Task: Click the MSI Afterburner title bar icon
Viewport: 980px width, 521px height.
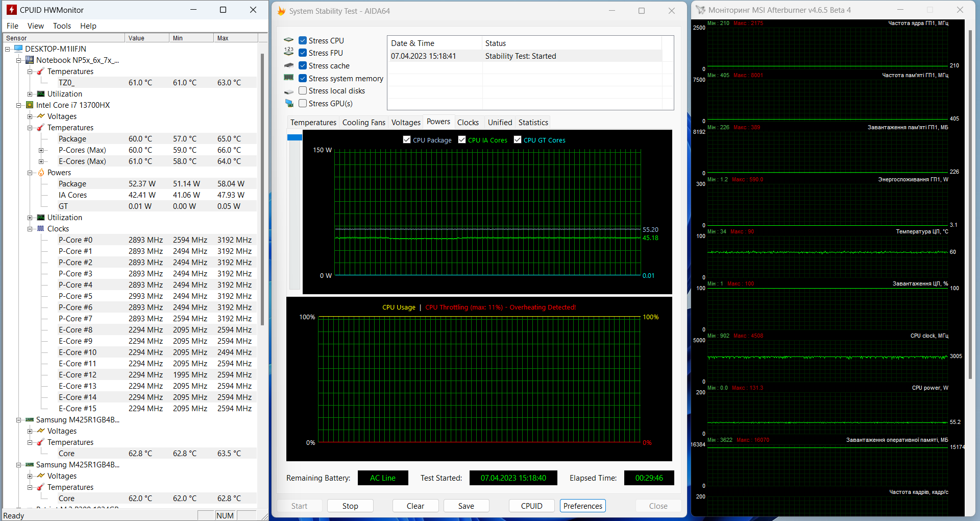Action: 700,10
